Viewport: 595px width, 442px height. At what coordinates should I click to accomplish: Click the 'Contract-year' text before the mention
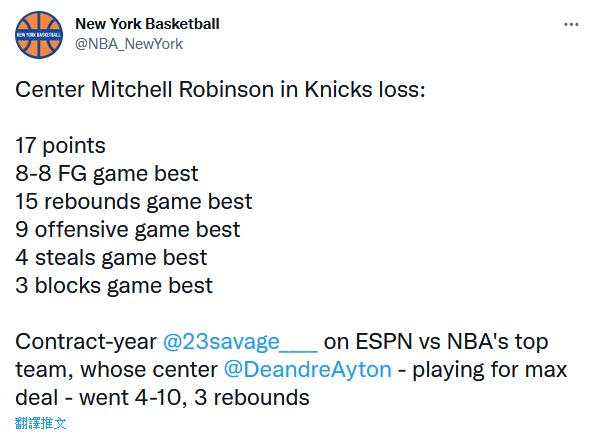coord(86,341)
